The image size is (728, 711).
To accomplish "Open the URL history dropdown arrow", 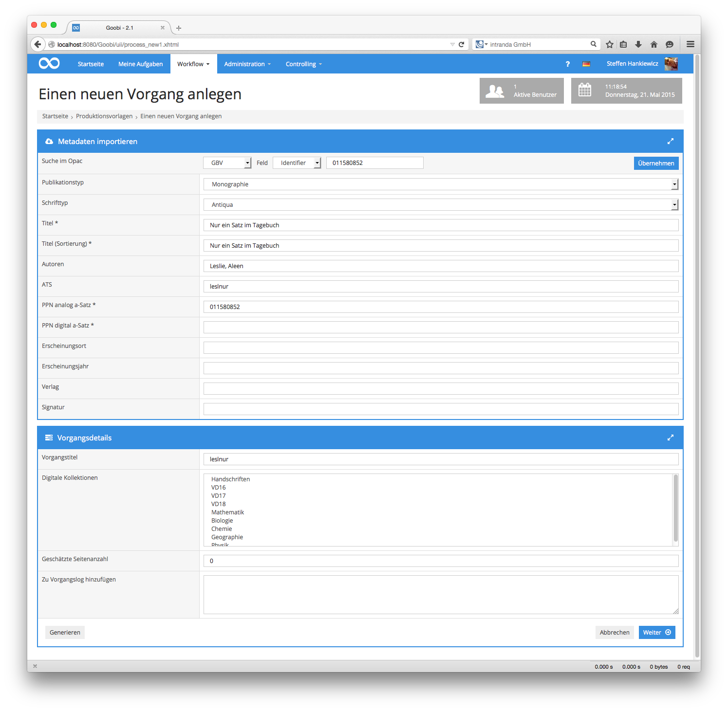I will point(452,44).
